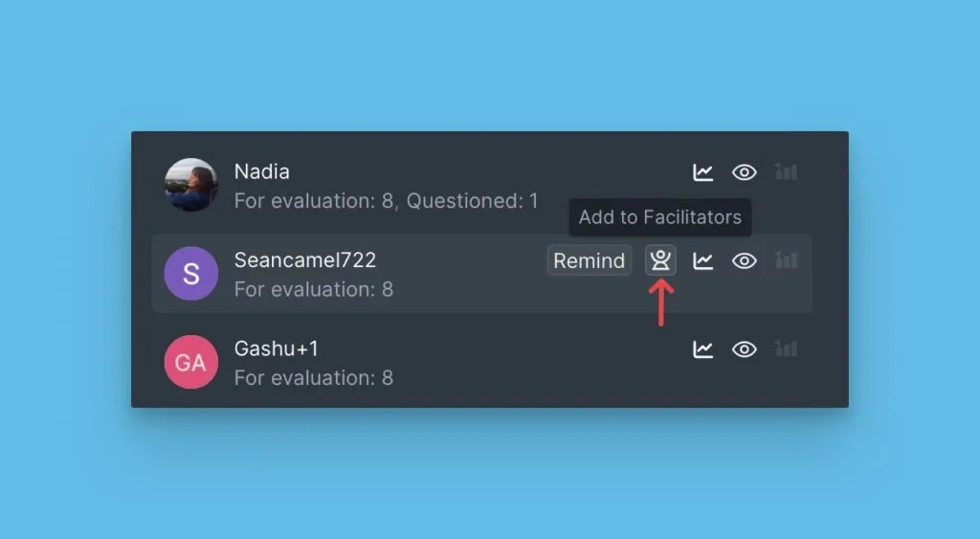Click Nadia's "For evaluation: 8, Questioned: 1" status
Screen dimensions: 980x539
pyautogui.click(x=386, y=201)
